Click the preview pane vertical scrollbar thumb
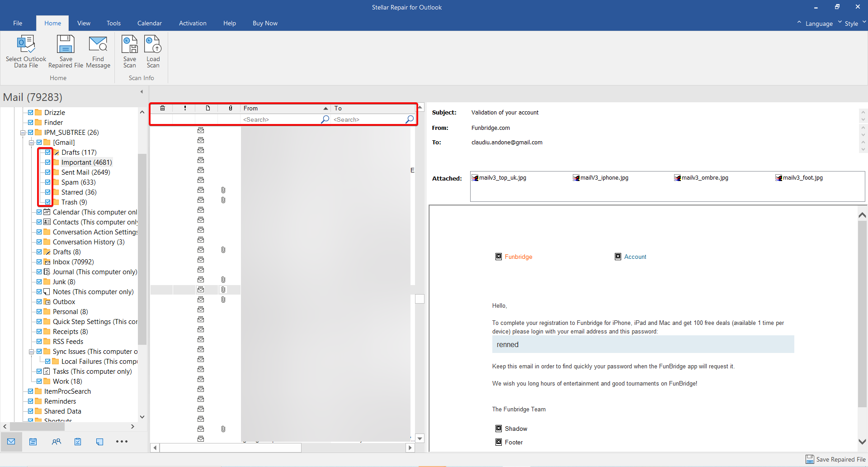The image size is (868, 467). point(862,315)
